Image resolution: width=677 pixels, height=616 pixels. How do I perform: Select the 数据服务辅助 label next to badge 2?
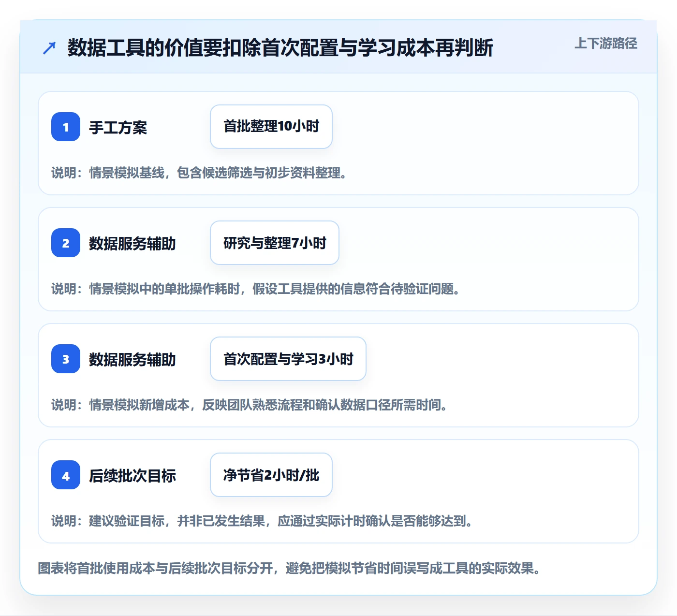[x=132, y=244]
